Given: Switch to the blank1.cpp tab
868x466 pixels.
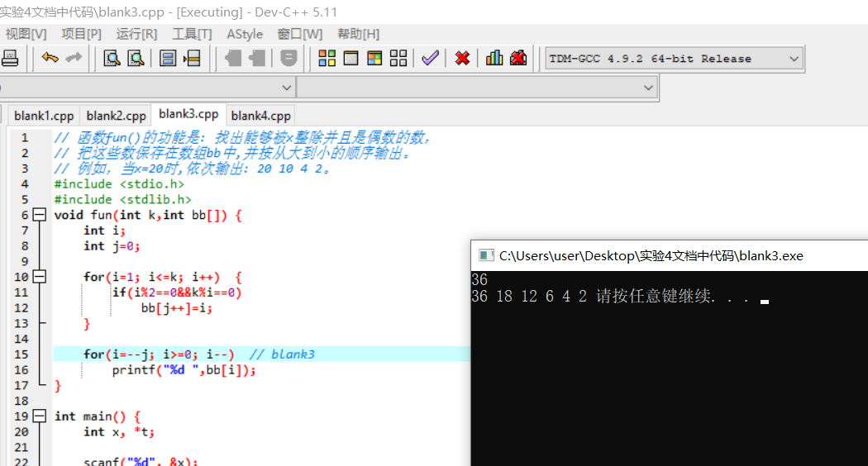Looking at the screenshot, I should [44, 116].
